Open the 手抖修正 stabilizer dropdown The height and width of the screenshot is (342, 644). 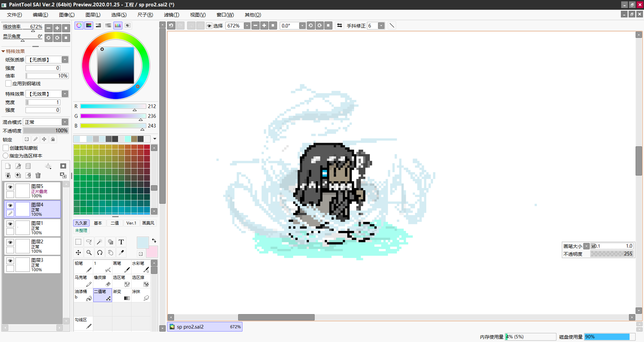point(381,26)
